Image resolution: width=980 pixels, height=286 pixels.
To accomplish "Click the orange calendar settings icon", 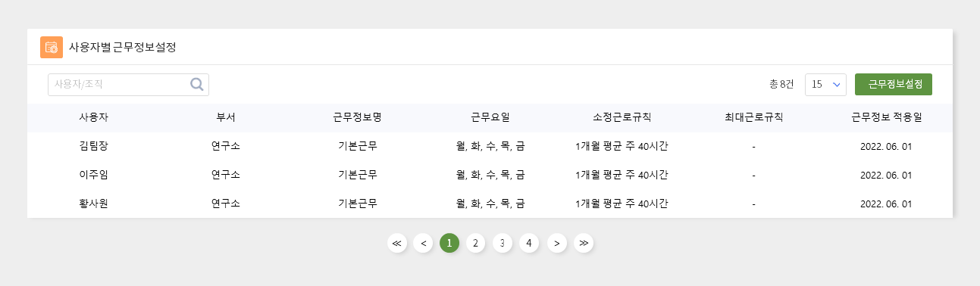I will click(52, 47).
